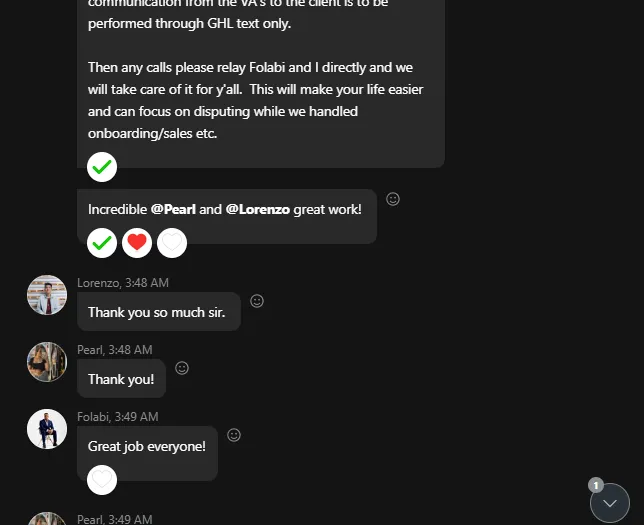Click the red heart reaction under 'Incredible' message
This screenshot has height=525, width=644.
click(x=137, y=242)
